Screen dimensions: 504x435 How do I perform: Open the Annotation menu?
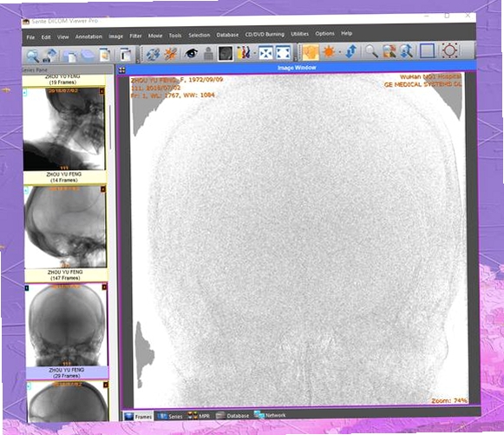pos(88,36)
